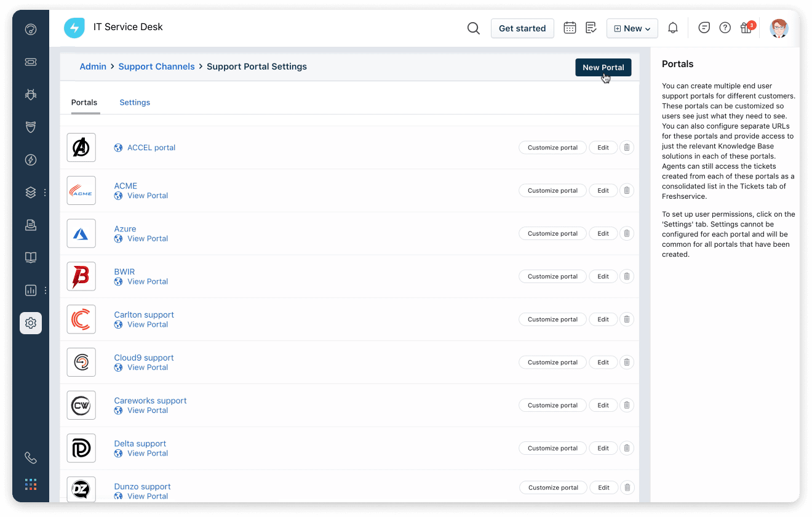Image resolution: width=812 pixels, height=517 pixels.
Task: Switch to the Portals tab
Action: point(84,102)
